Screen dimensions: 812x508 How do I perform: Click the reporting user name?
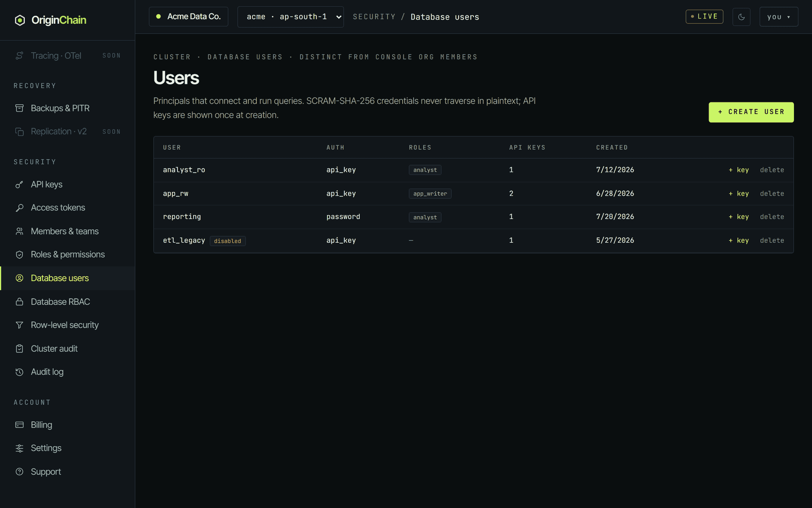pos(182,217)
